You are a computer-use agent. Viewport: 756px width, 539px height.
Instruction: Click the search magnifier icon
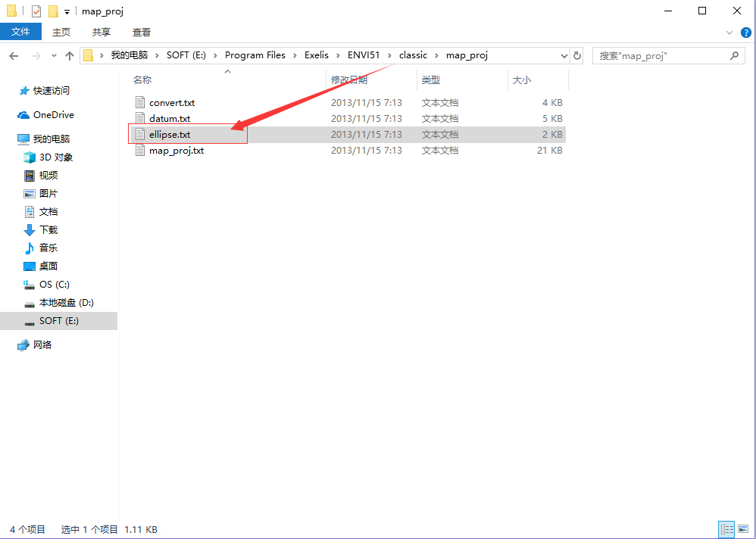click(734, 56)
